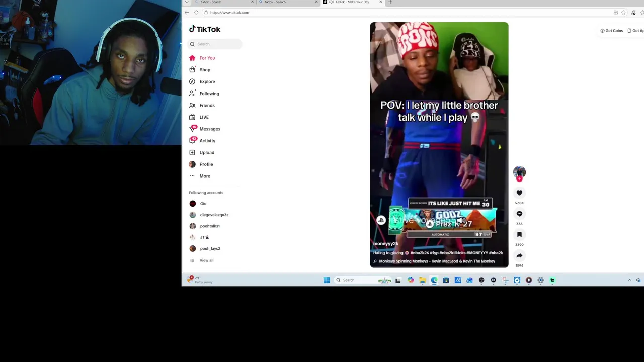This screenshot has width=644, height=362.
Task: Open the video comments
Action: tap(519, 214)
